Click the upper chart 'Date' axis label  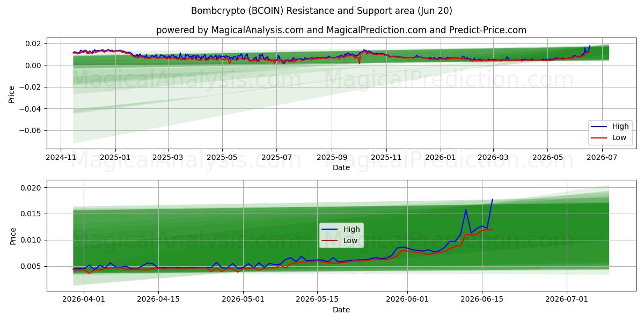[341, 167]
